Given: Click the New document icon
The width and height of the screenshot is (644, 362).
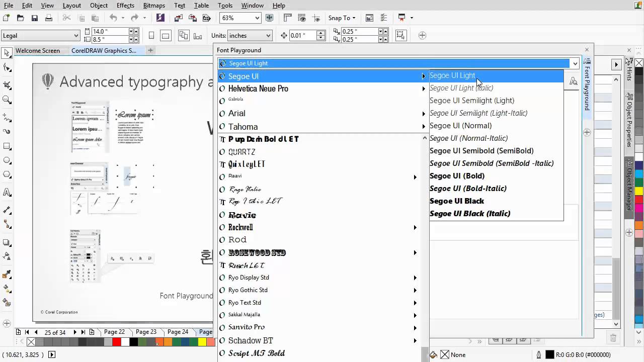Looking at the screenshot, I should [x=6, y=18].
